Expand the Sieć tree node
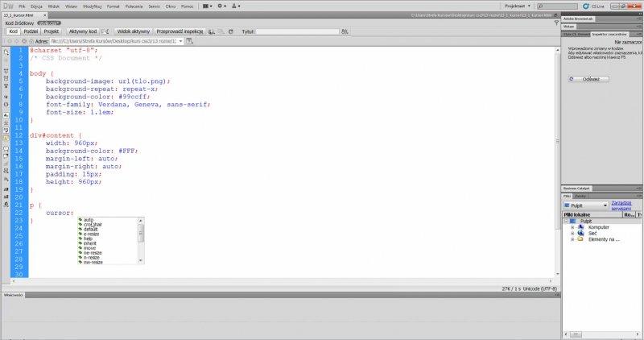 point(572,233)
